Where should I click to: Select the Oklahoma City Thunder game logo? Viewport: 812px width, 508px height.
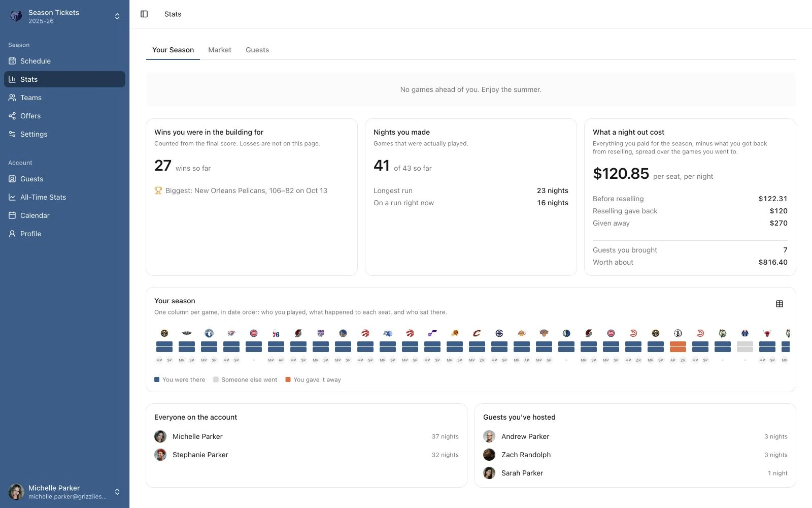231,333
